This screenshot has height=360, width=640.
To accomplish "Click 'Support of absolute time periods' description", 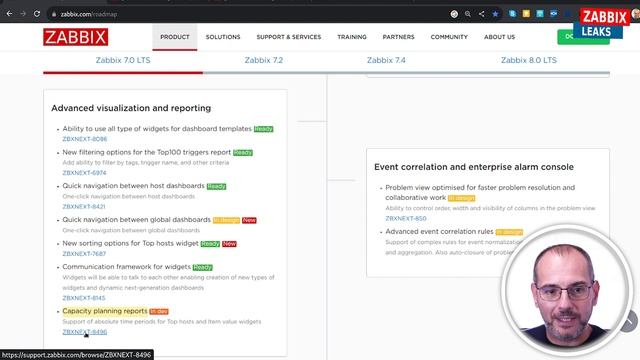I will pos(162,322).
